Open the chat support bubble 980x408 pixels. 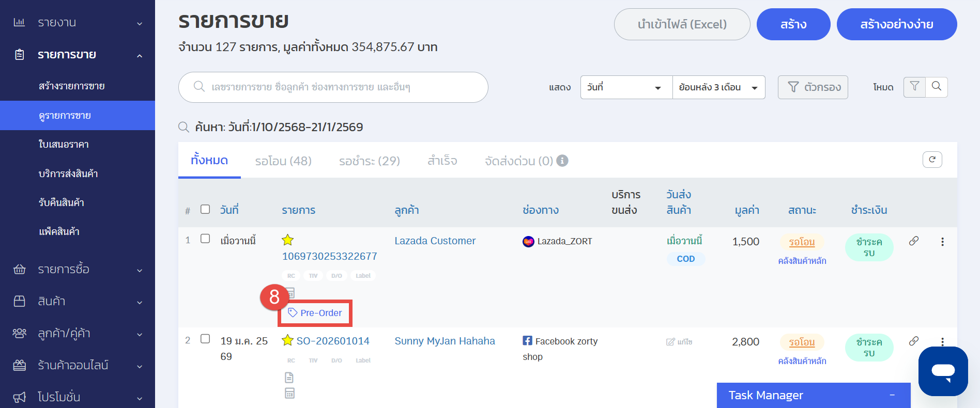pyautogui.click(x=943, y=371)
